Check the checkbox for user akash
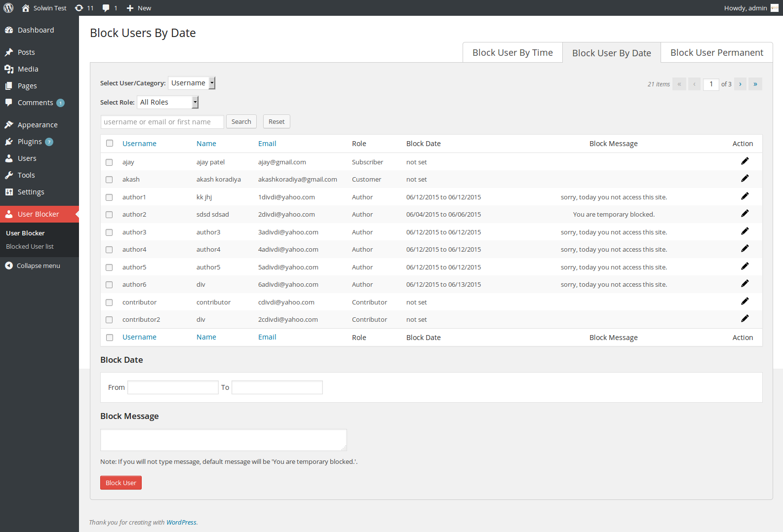This screenshot has height=532, width=783. point(109,180)
